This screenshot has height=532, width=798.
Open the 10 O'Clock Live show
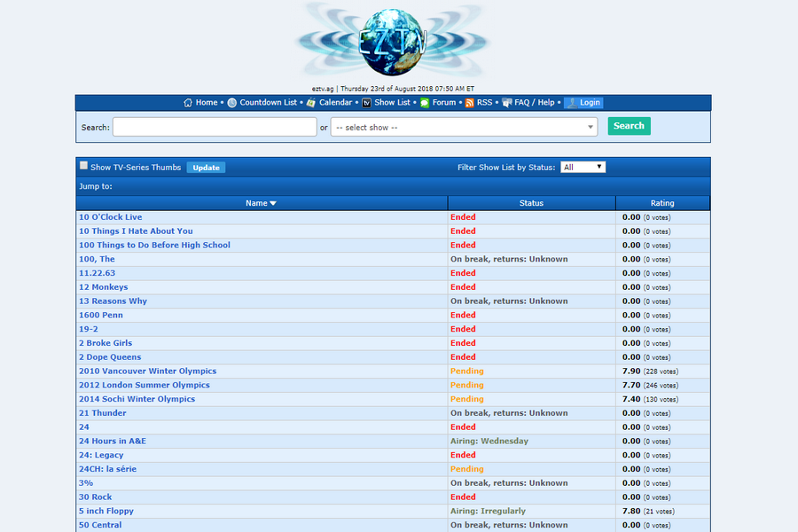(111, 217)
